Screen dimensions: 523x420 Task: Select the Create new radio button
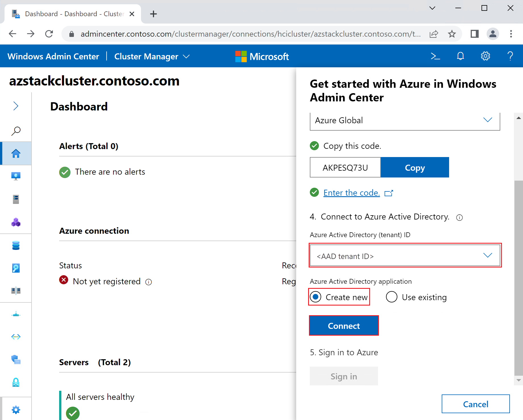click(316, 297)
